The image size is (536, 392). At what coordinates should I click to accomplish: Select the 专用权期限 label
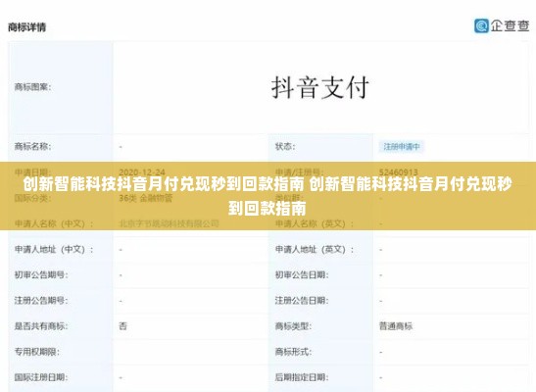(37, 352)
